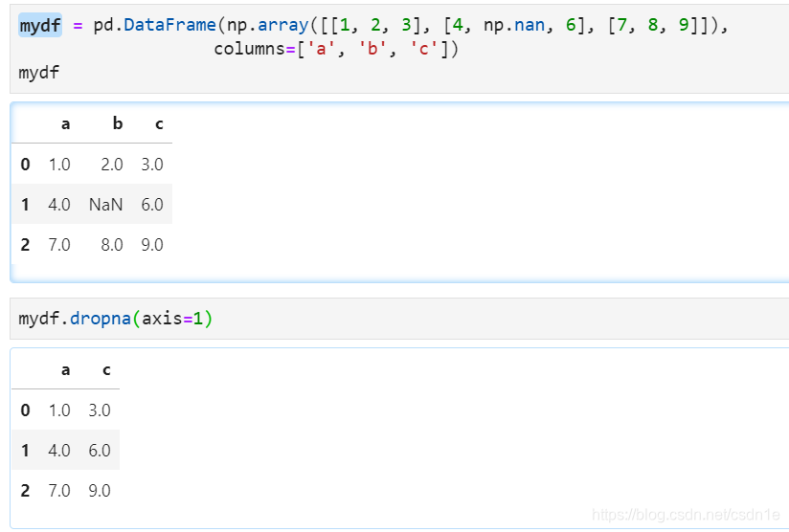Click value 6.0 in first table
The width and height of the screenshot is (789, 532).
point(152,205)
